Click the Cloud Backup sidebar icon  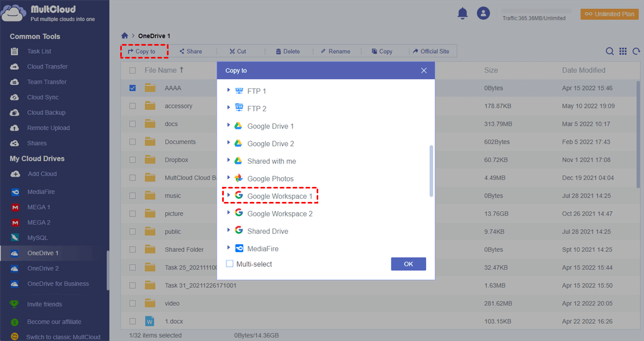pyautogui.click(x=15, y=113)
